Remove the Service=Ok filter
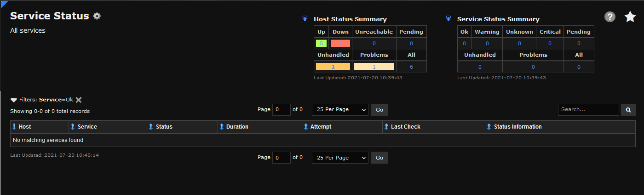This screenshot has height=195, width=644. [79, 100]
